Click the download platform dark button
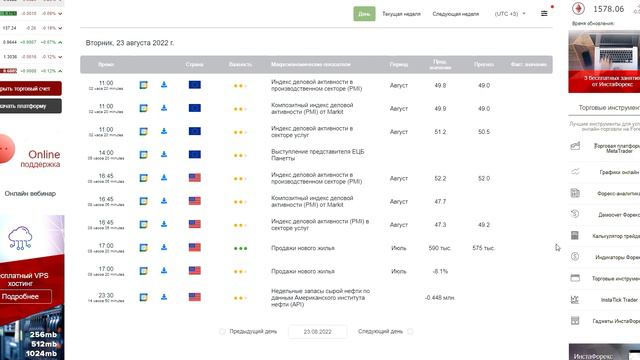The image size is (640, 360). pos(30,106)
